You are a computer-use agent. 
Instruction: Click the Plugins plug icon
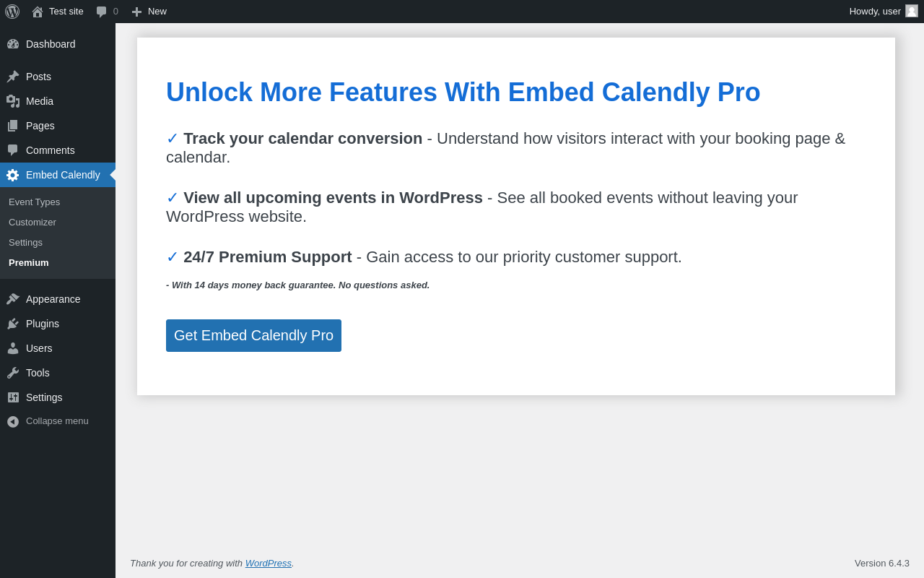pyautogui.click(x=13, y=324)
